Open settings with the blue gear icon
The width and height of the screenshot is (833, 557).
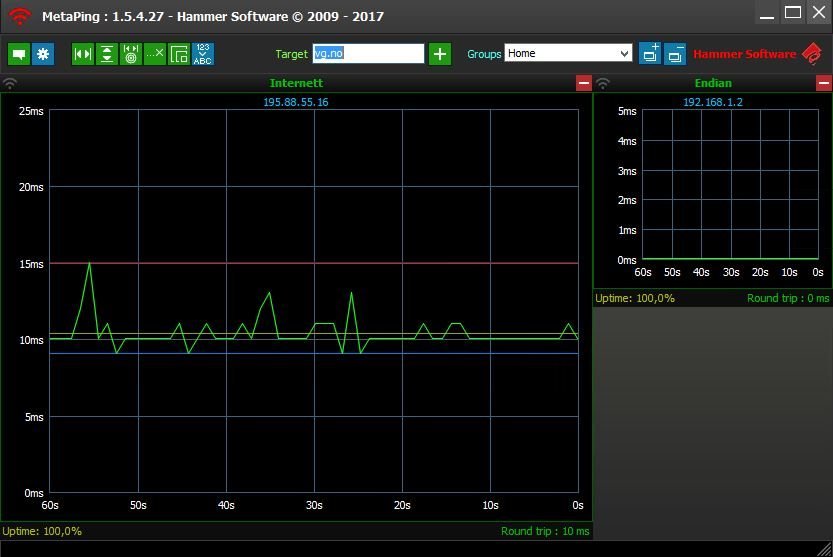pyautogui.click(x=43, y=54)
